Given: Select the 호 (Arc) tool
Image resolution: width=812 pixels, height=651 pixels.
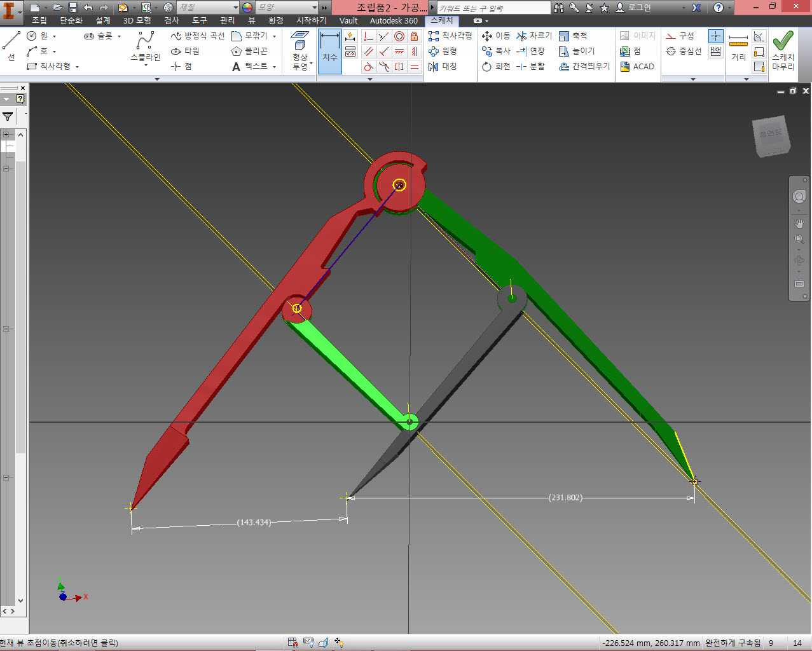Looking at the screenshot, I should coord(38,51).
